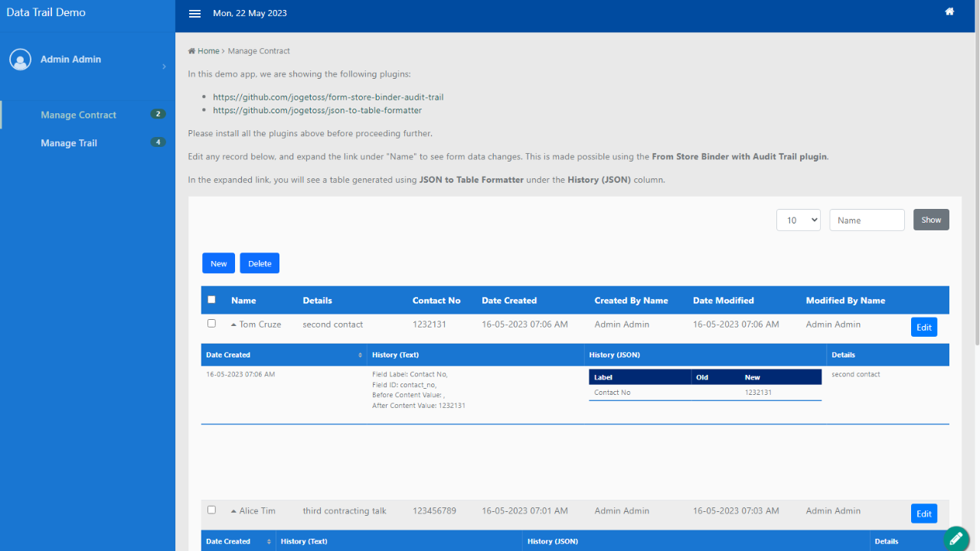Image resolution: width=980 pixels, height=551 pixels.
Task: Click the New button
Action: [x=218, y=263]
